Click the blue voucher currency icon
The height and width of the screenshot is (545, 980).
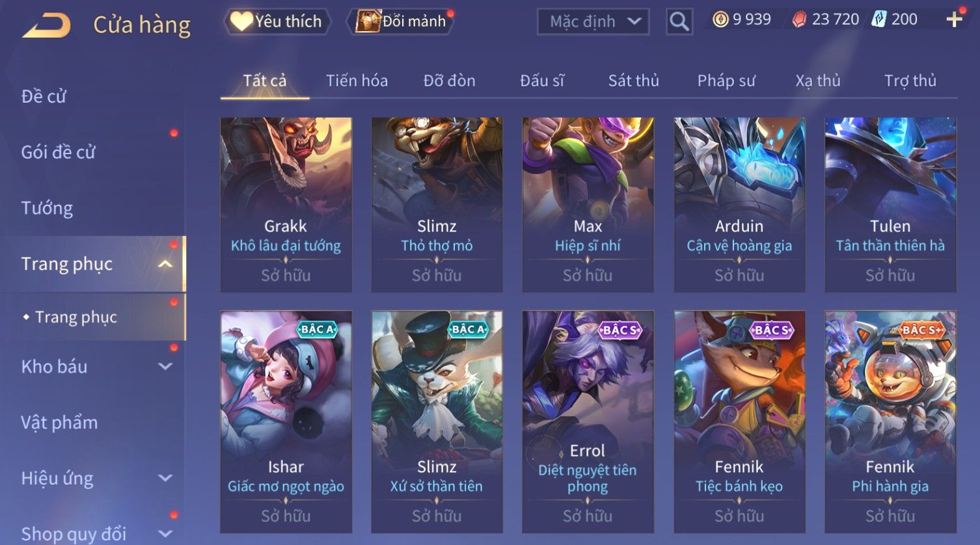tap(878, 20)
